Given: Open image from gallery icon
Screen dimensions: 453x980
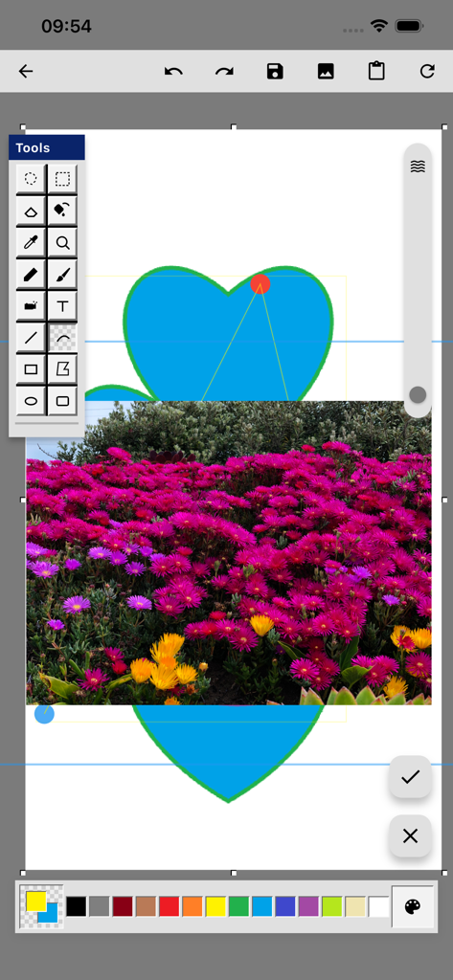Looking at the screenshot, I should [x=326, y=71].
